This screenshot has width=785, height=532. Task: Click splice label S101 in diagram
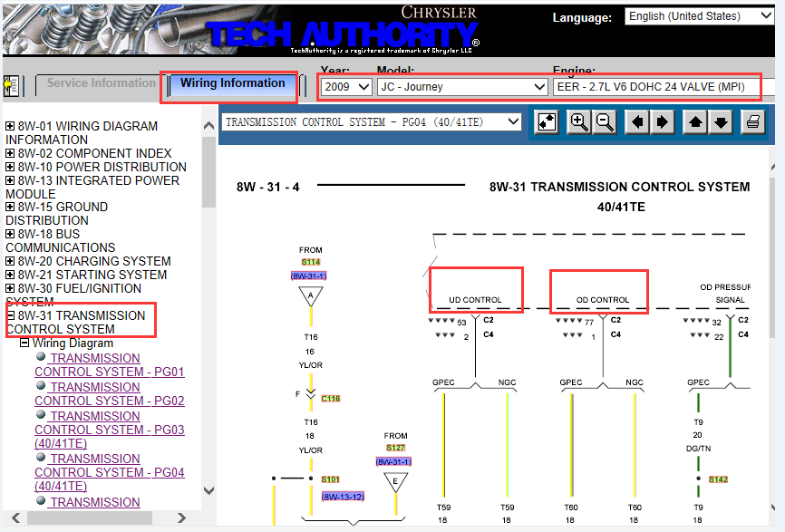[x=331, y=479]
